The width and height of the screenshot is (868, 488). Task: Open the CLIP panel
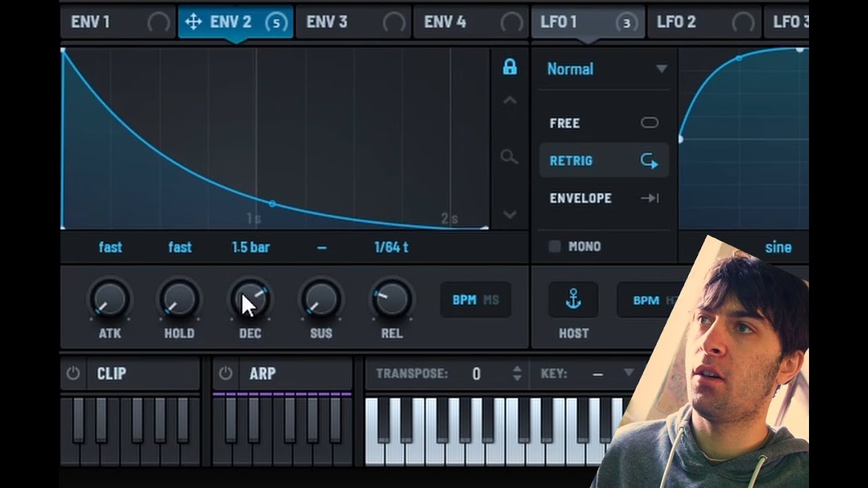point(142,373)
